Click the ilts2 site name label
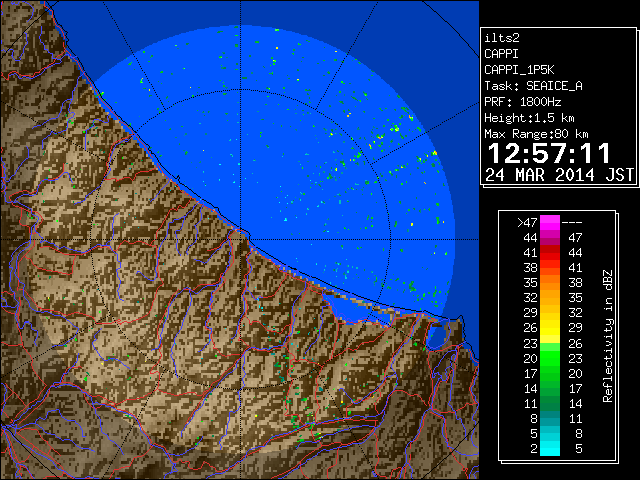This screenshot has height=480, width=640. click(502, 38)
